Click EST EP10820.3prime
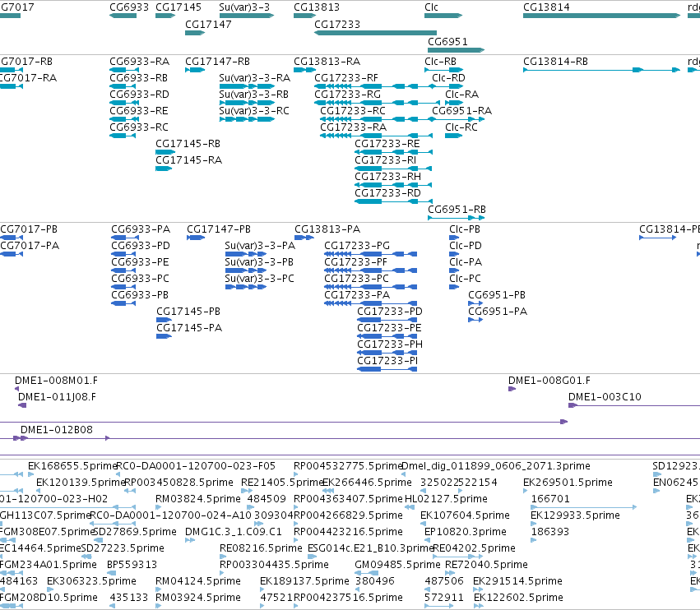This screenshot has height=610, width=700. point(466,532)
